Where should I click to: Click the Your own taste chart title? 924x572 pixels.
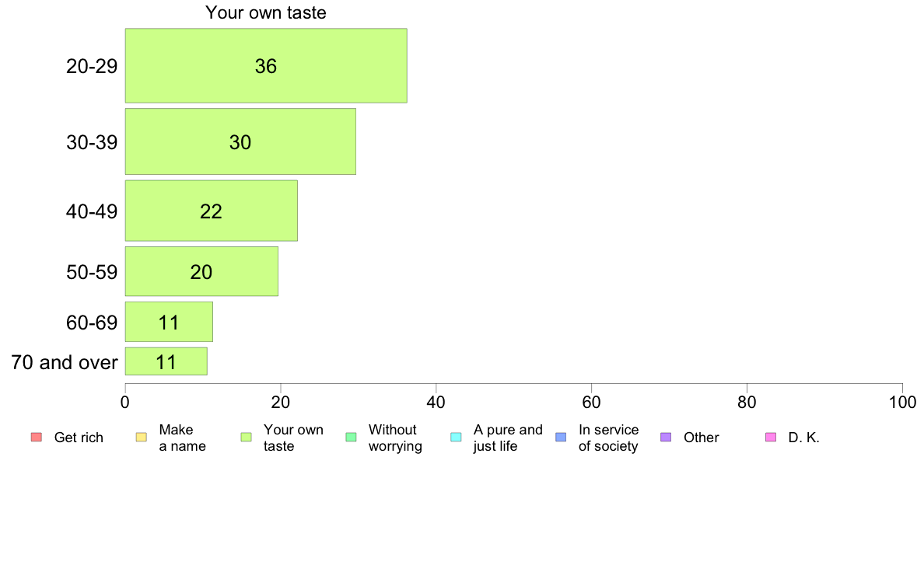(266, 12)
